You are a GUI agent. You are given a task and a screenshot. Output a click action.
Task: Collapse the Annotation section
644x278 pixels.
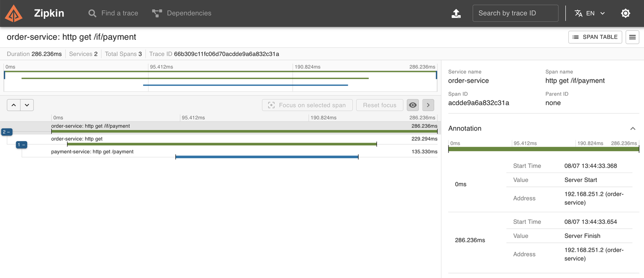(x=633, y=128)
